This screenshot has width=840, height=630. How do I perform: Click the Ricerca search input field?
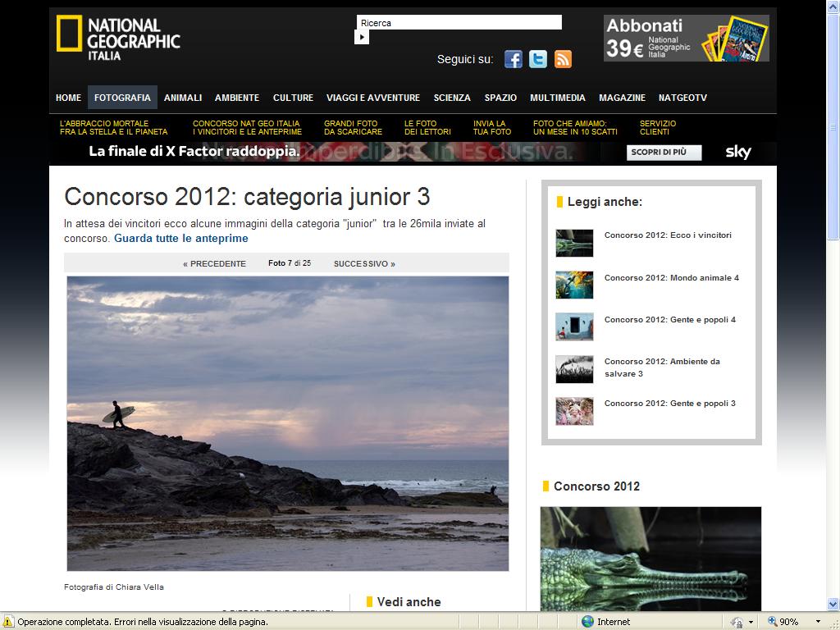[459, 22]
